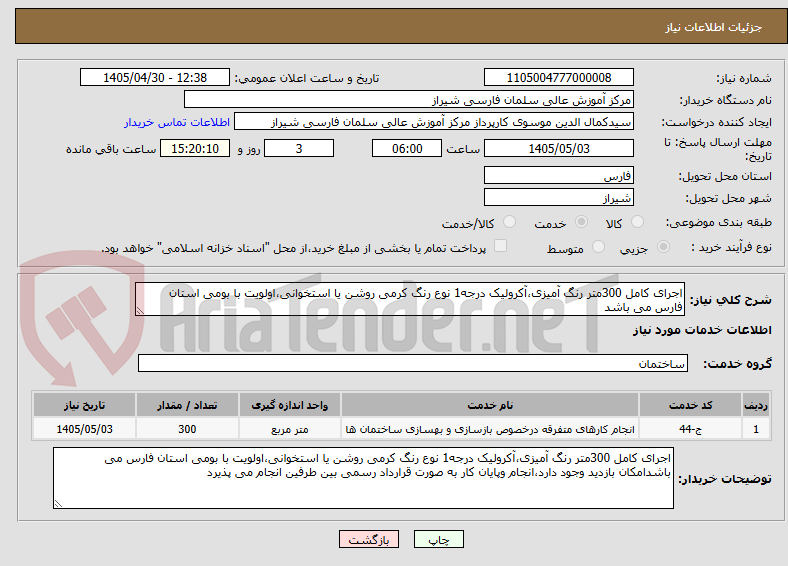Click the remaining time field 15:20:10
The image size is (788, 566).
coord(195,148)
